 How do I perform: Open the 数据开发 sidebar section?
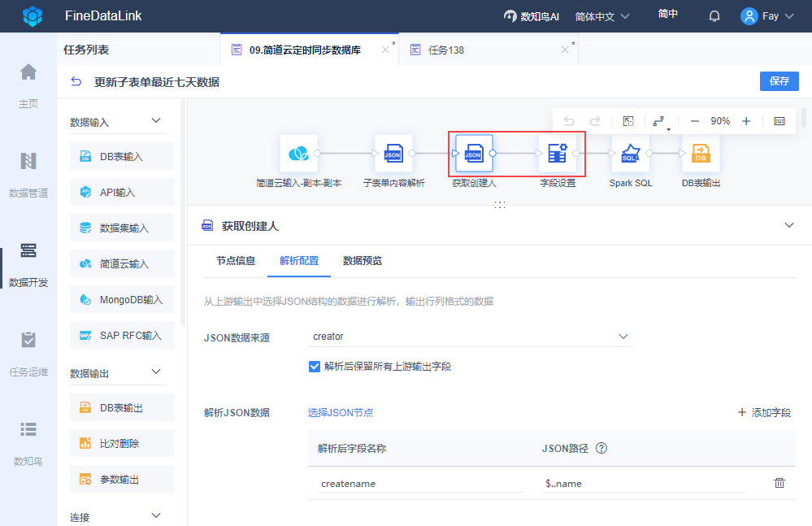pyautogui.click(x=28, y=264)
